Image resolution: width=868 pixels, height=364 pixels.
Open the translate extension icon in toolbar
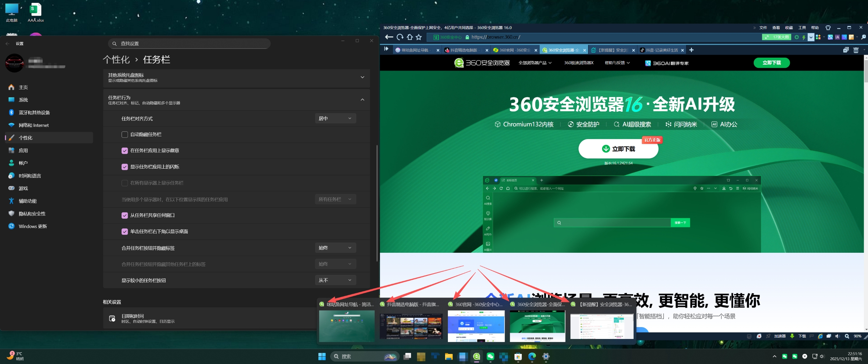pyautogui.click(x=830, y=37)
